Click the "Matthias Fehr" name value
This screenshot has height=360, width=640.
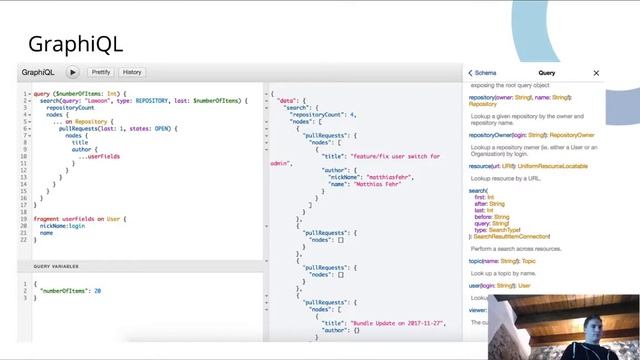377,184
